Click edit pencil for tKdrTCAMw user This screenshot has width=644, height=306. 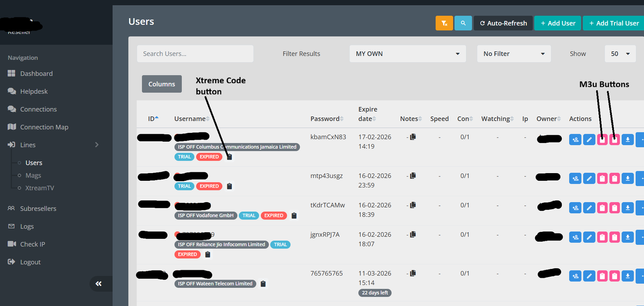(x=589, y=208)
